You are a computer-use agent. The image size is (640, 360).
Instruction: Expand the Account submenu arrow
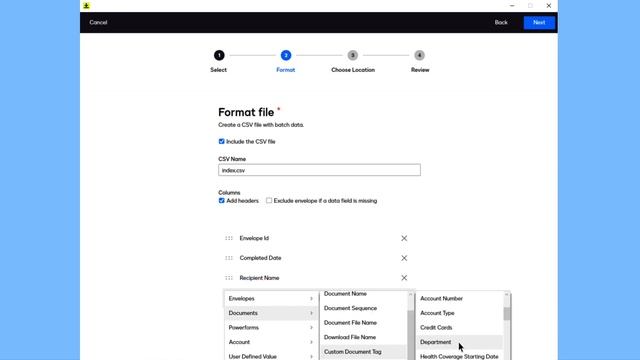[x=311, y=342]
